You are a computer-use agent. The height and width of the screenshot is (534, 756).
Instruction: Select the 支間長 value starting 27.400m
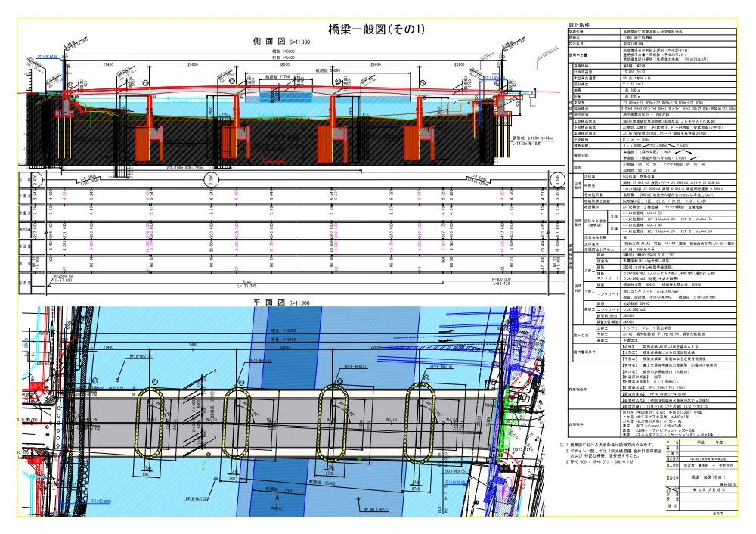tap(663, 103)
